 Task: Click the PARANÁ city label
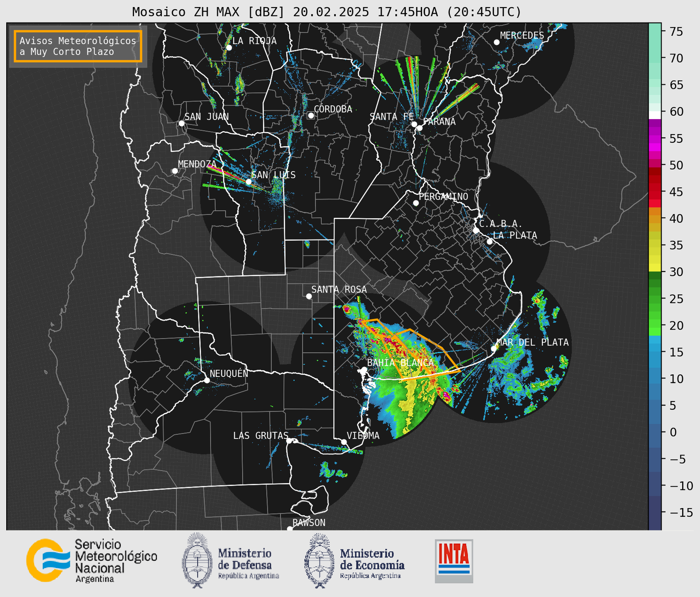point(439,121)
